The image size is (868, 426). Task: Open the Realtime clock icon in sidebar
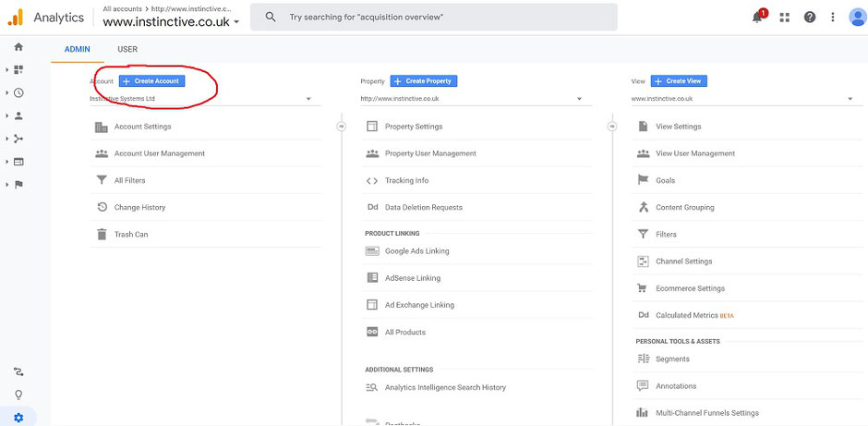18,92
